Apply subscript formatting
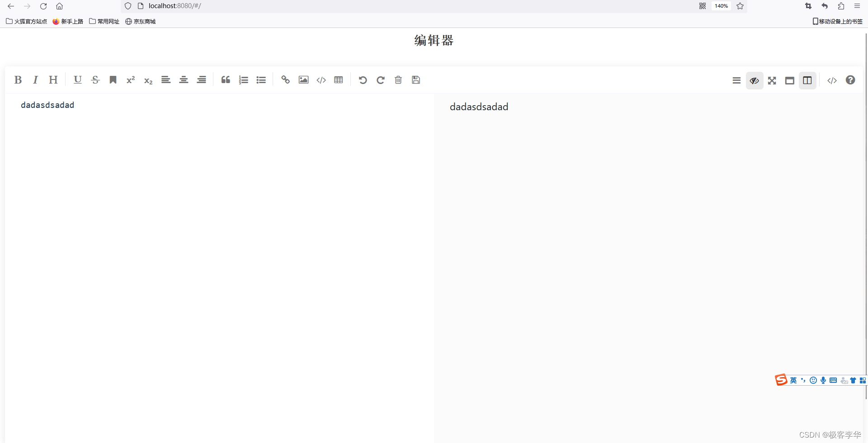Image resolution: width=868 pixels, height=443 pixels. (x=148, y=80)
